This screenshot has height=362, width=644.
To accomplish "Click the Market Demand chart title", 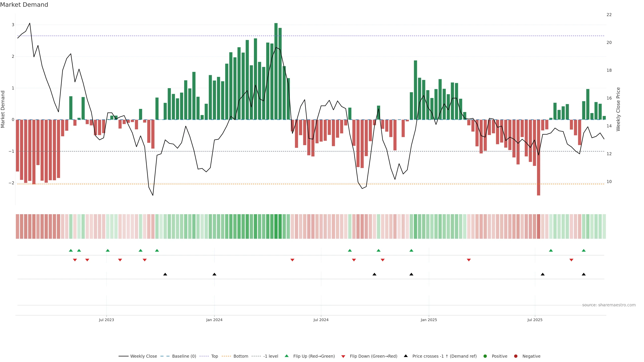I will [x=24, y=5].
